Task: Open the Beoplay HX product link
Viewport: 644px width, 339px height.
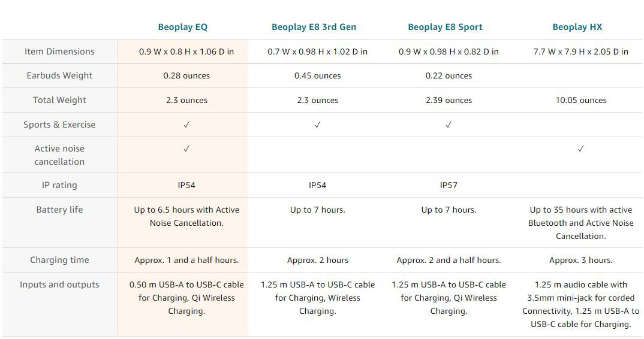Action: (577, 27)
